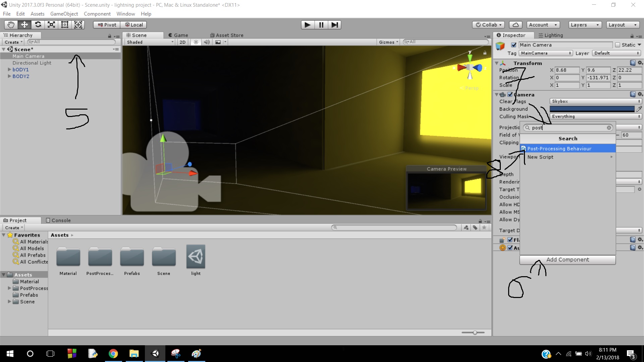The height and width of the screenshot is (362, 644).
Task: Click the scene view lock icon
Action: 484,53
